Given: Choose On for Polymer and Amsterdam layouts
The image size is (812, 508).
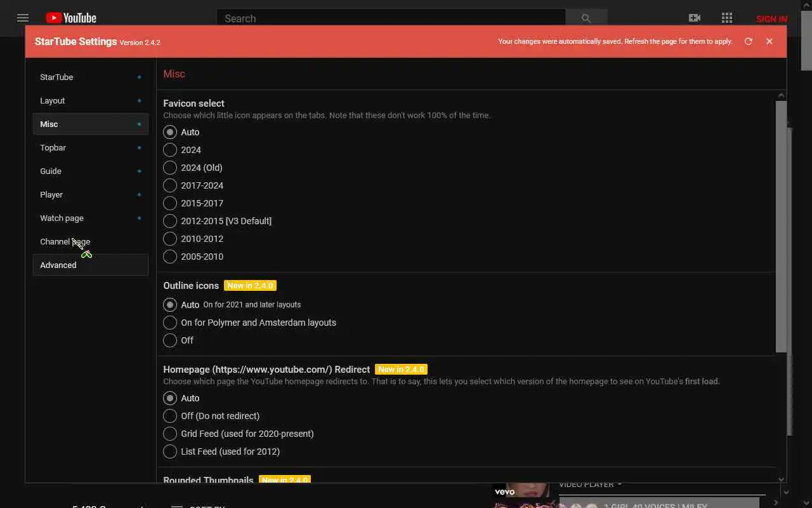Looking at the screenshot, I should [x=170, y=323].
